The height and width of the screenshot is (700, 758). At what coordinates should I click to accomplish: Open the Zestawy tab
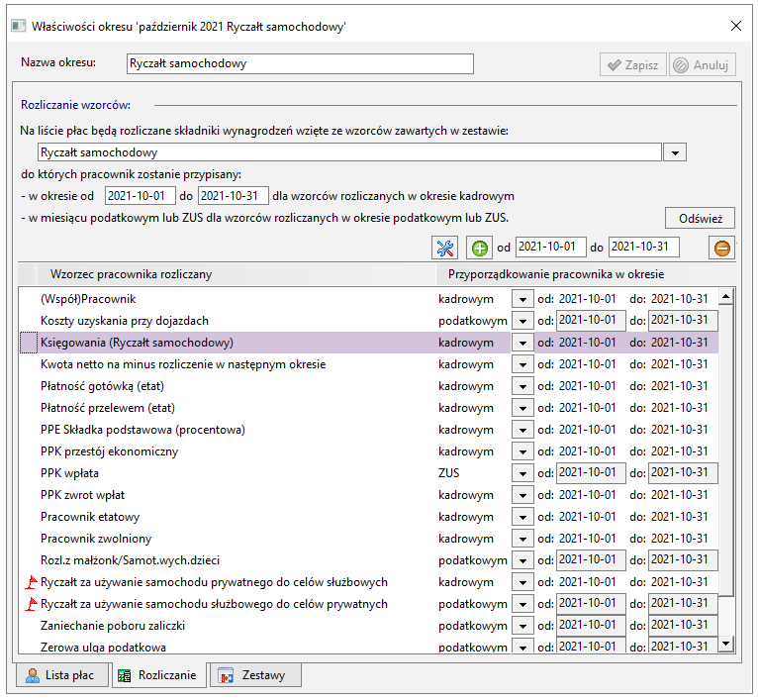(x=255, y=675)
